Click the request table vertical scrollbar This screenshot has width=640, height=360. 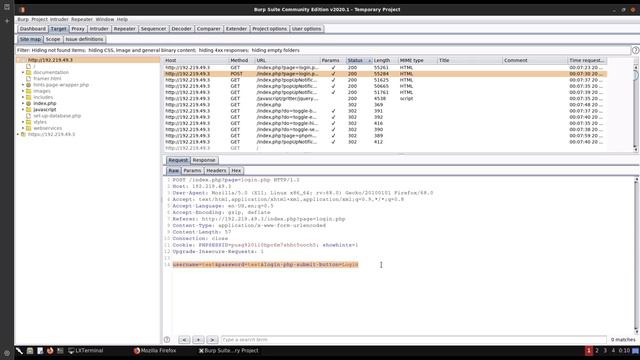636,108
